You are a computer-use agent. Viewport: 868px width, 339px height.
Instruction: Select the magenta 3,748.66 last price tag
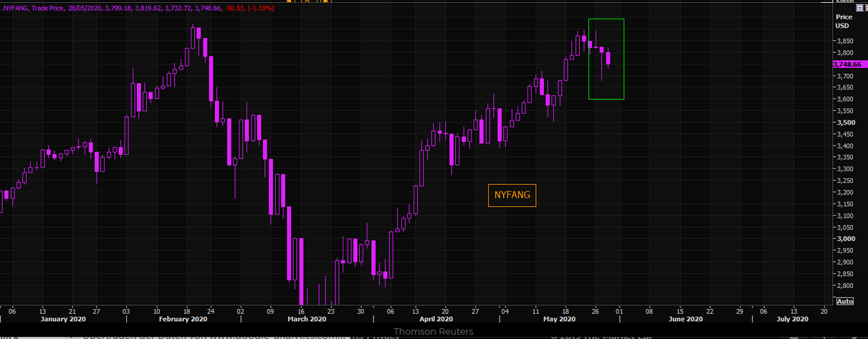(850, 65)
